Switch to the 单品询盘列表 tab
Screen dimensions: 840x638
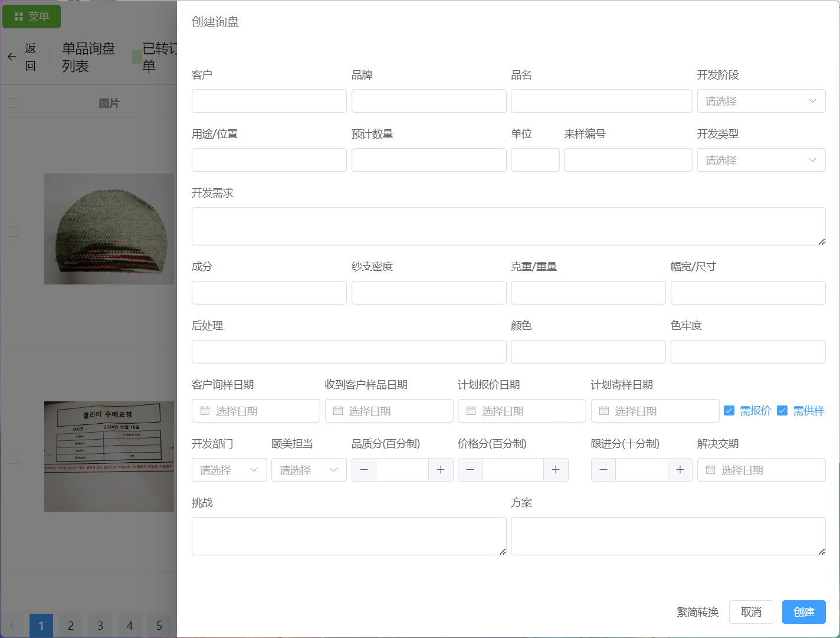pyautogui.click(x=88, y=57)
